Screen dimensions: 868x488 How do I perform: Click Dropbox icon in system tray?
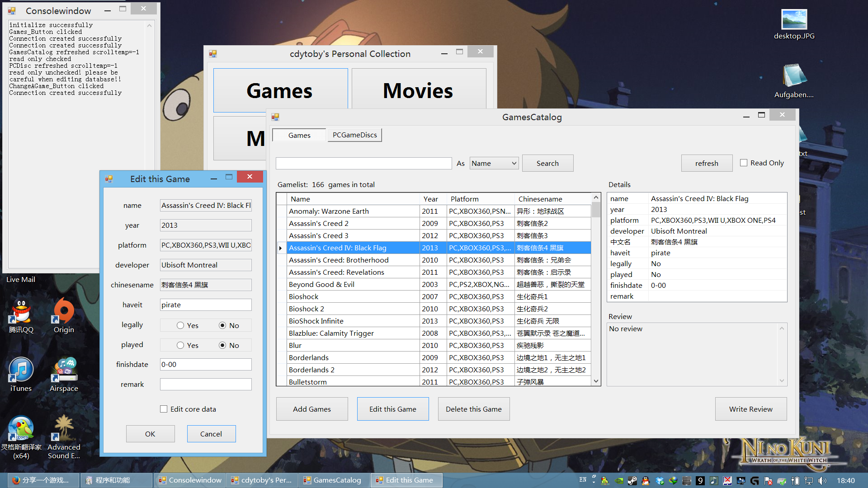(x=660, y=481)
